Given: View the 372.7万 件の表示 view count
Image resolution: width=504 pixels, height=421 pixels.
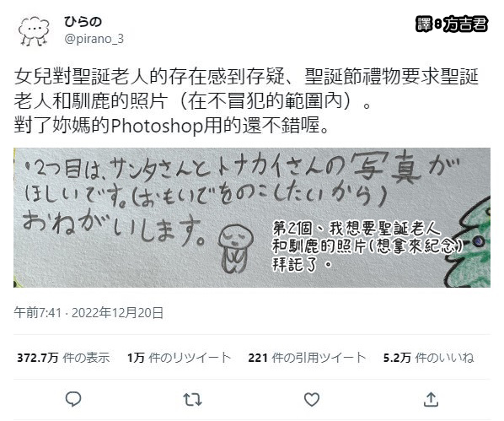Looking at the screenshot, I should pos(63,358).
